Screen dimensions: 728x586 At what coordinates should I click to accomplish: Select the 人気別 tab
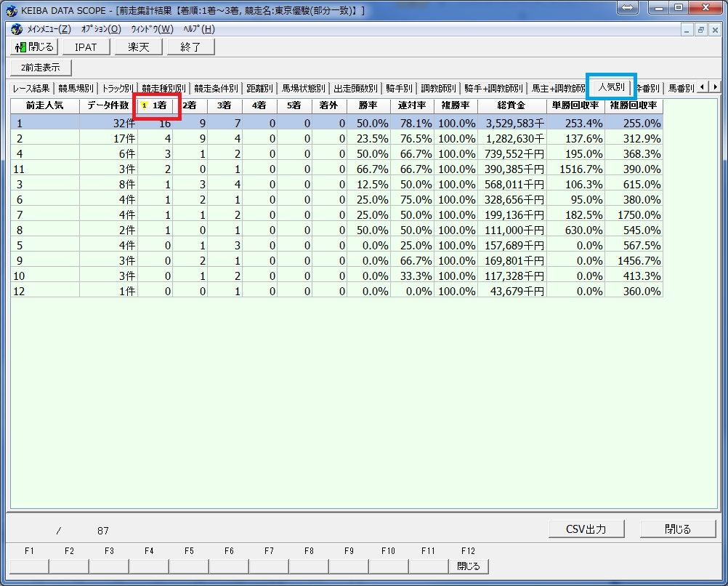(611, 87)
